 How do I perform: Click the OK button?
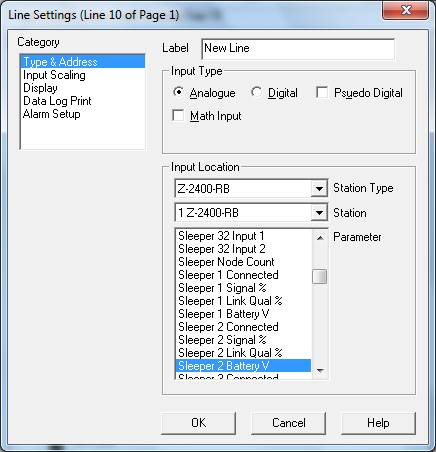point(199,423)
